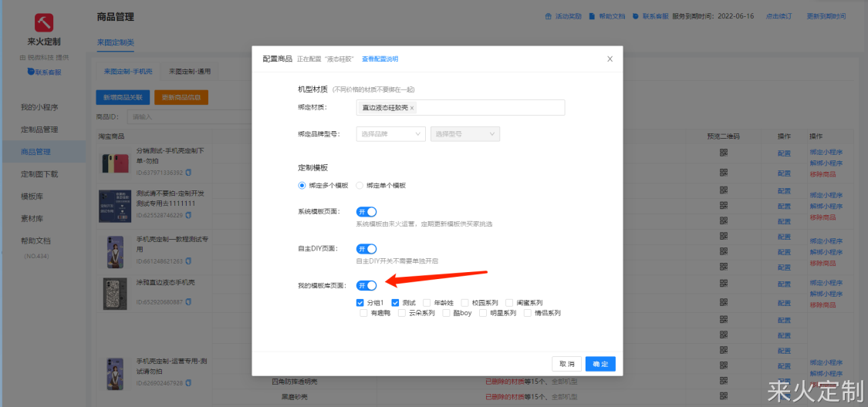Viewport: 868px width, 407px height.
Task: Click the 绑定材质 input field
Action: pyautogui.click(x=490, y=108)
